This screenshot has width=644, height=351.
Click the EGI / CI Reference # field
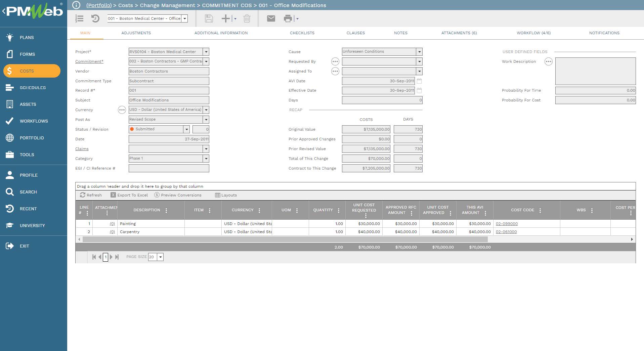[169, 168]
